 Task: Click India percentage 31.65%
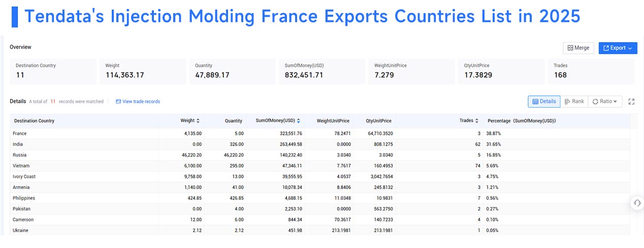pyautogui.click(x=494, y=144)
